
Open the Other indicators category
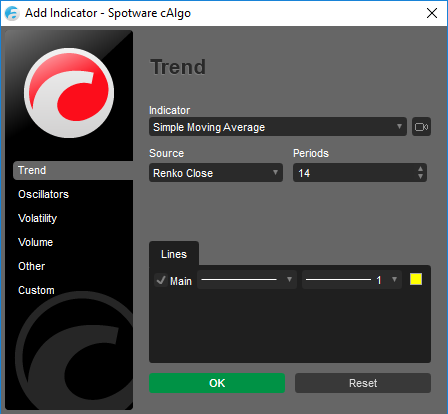coord(32,266)
